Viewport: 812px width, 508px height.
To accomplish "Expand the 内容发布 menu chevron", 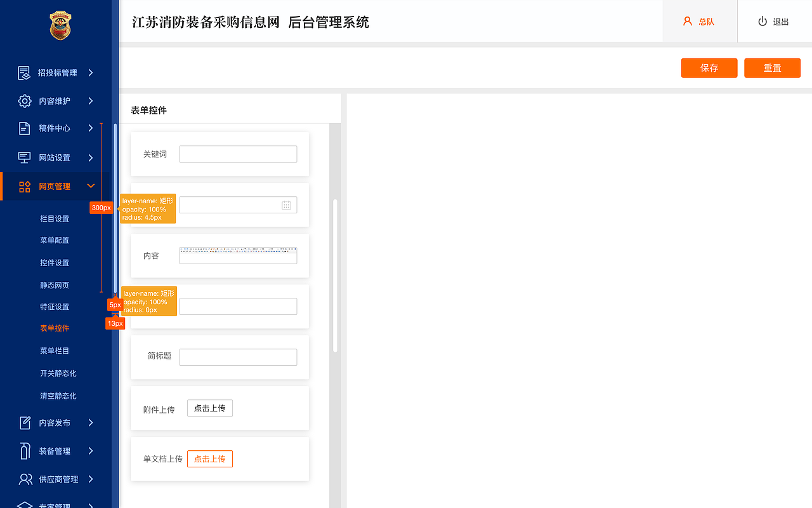I will pyautogui.click(x=91, y=423).
